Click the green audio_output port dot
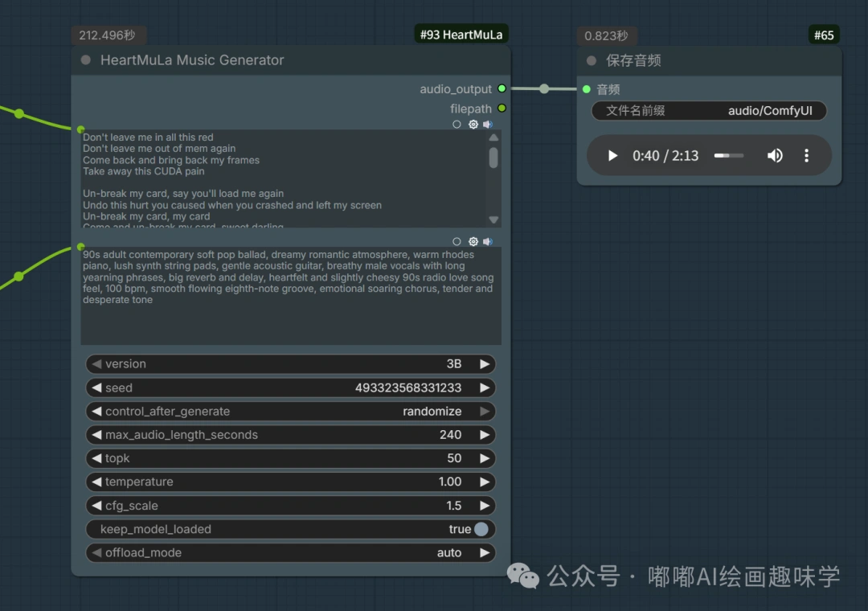Image resolution: width=868 pixels, height=611 pixels. point(502,89)
